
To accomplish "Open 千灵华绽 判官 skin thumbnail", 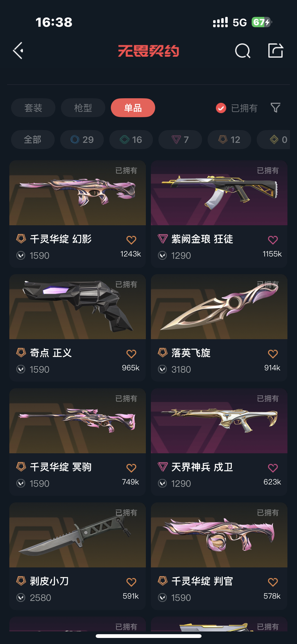I will (x=219, y=535).
